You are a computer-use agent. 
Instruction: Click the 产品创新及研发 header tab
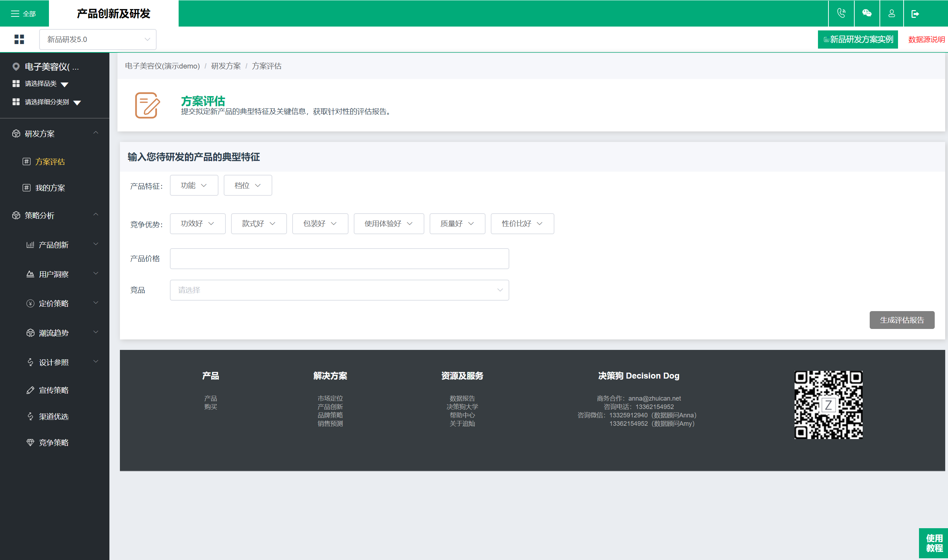[114, 14]
